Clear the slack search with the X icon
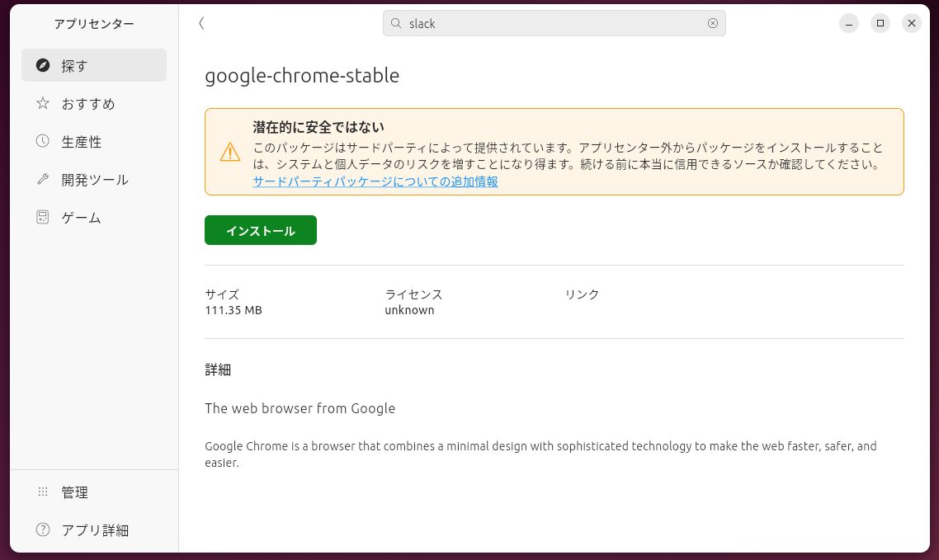 click(x=712, y=23)
